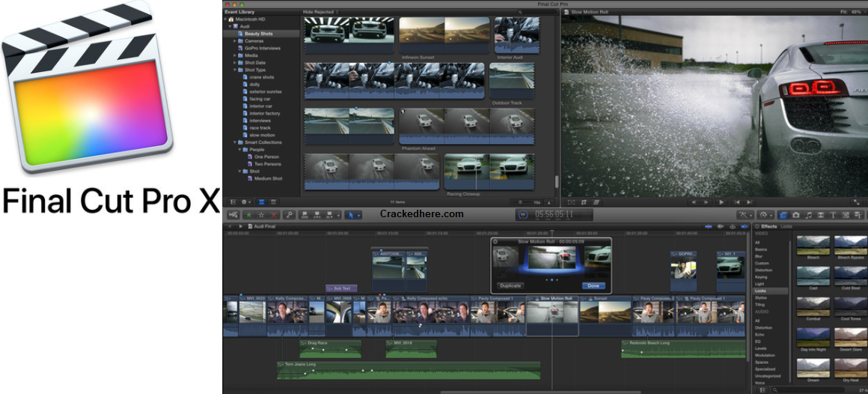Screen dimensions: 868x394
Task: Toggle Event Library sidebar button
Action: click(x=233, y=202)
